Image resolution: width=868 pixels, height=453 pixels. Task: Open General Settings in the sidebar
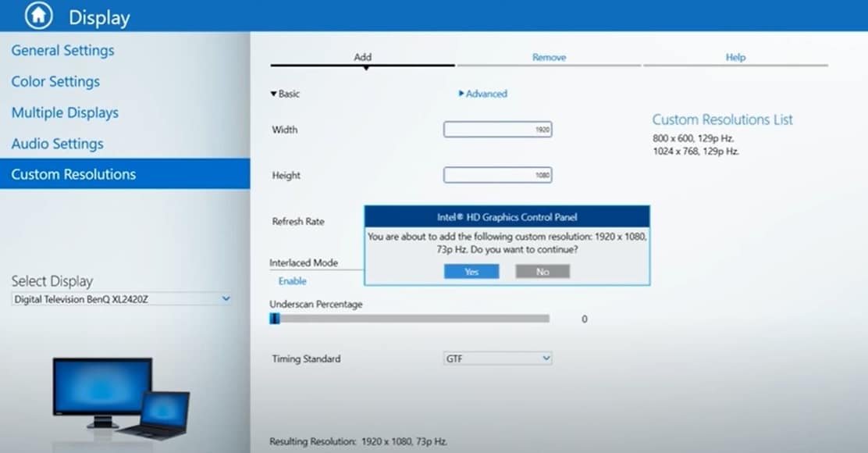62,51
